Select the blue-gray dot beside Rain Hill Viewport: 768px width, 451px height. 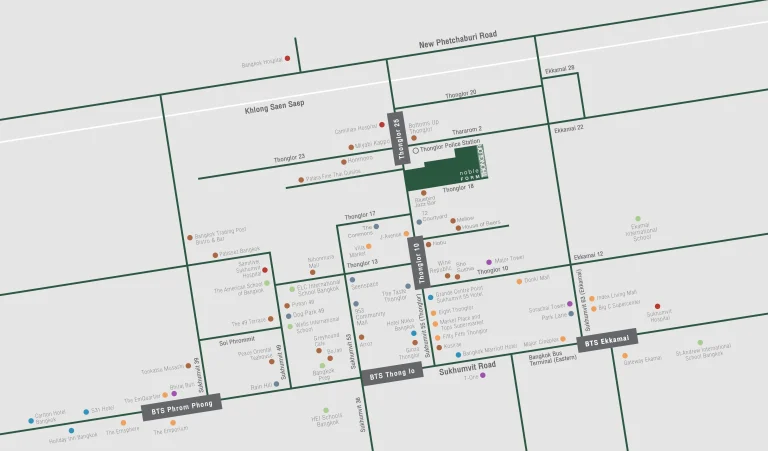277,384
